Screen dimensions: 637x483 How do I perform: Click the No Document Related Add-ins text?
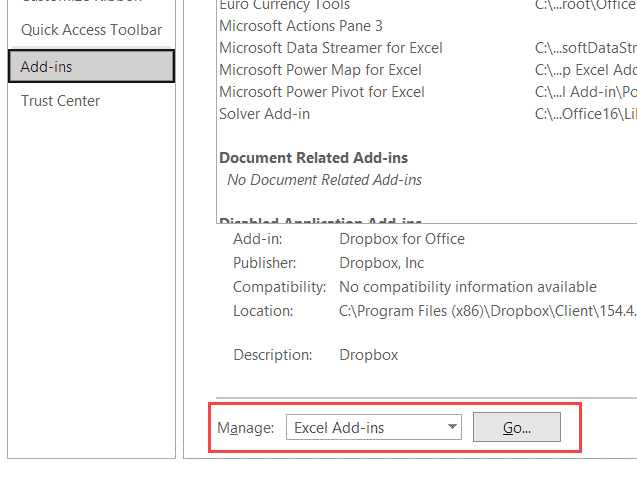point(324,180)
